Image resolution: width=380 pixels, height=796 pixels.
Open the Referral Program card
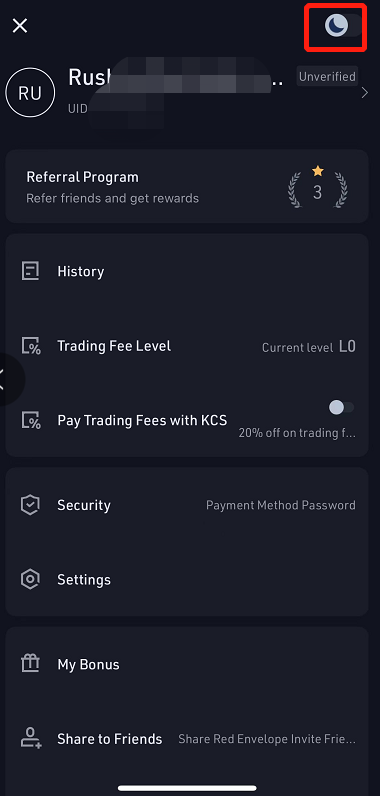[x=187, y=186]
